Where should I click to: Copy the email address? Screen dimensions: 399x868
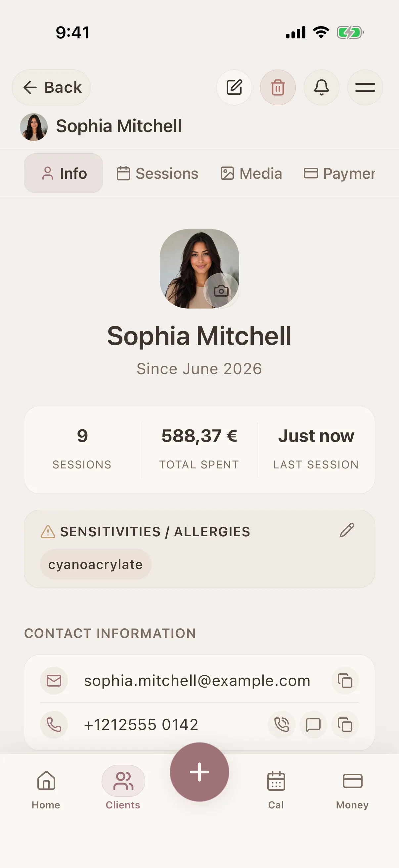click(345, 680)
